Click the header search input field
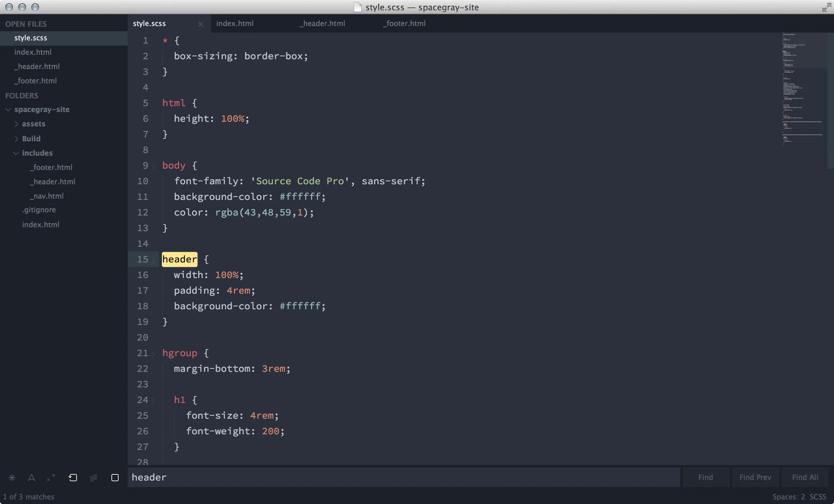Screen dimensions: 834x504 tap(338, 478)
